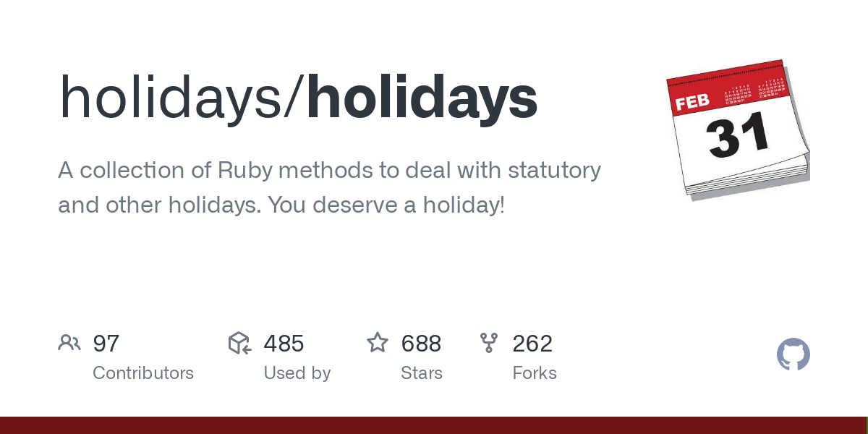This screenshot has width=868, height=434.
Task: Click the 262 forks count
Action: (x=532, y=344)
